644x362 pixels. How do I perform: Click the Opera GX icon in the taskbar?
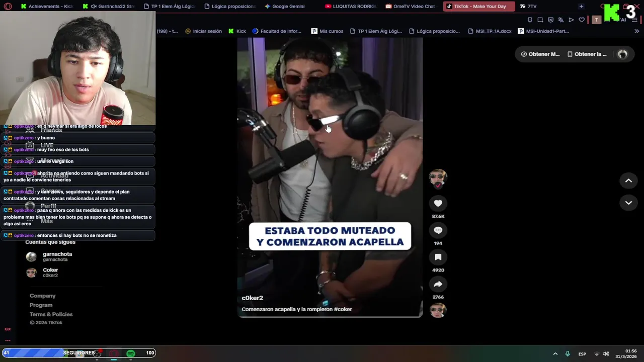click(114, 353)
